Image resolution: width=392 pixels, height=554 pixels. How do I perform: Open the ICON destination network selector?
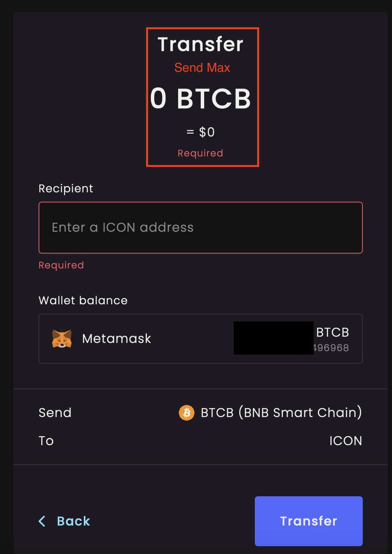tap(345, 441)
